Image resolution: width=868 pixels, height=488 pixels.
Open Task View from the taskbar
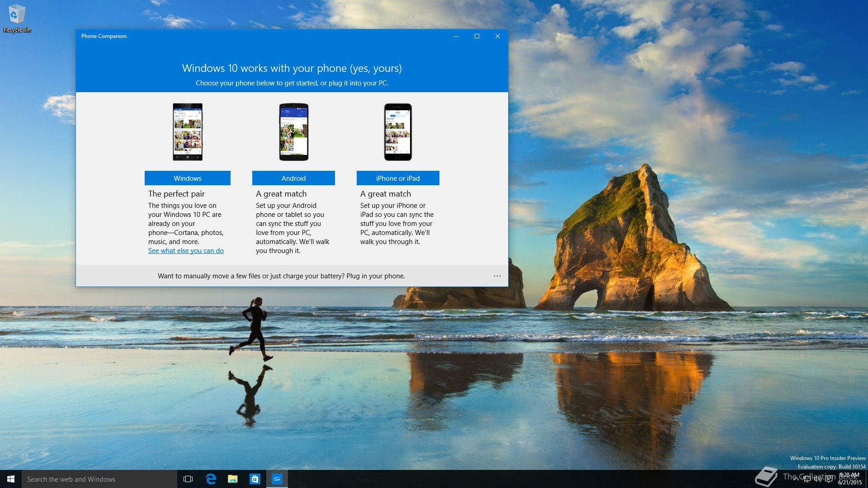point(188,479)
